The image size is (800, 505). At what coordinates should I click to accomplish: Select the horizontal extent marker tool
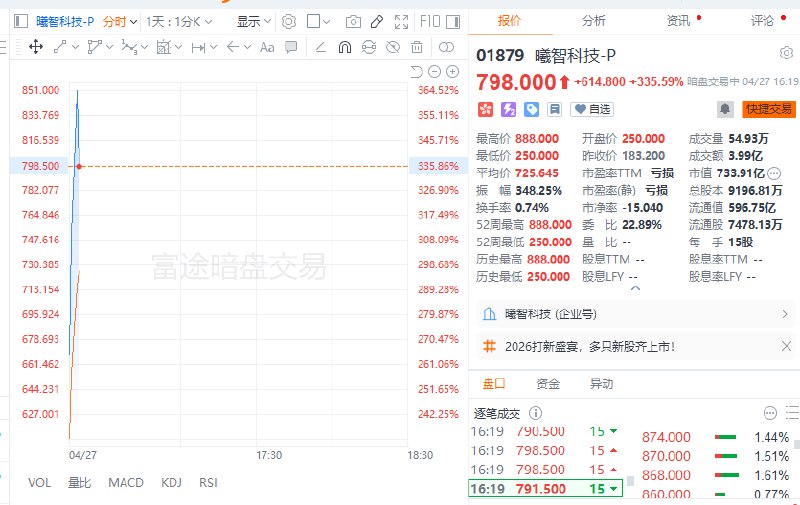click(x=198, y=48)
